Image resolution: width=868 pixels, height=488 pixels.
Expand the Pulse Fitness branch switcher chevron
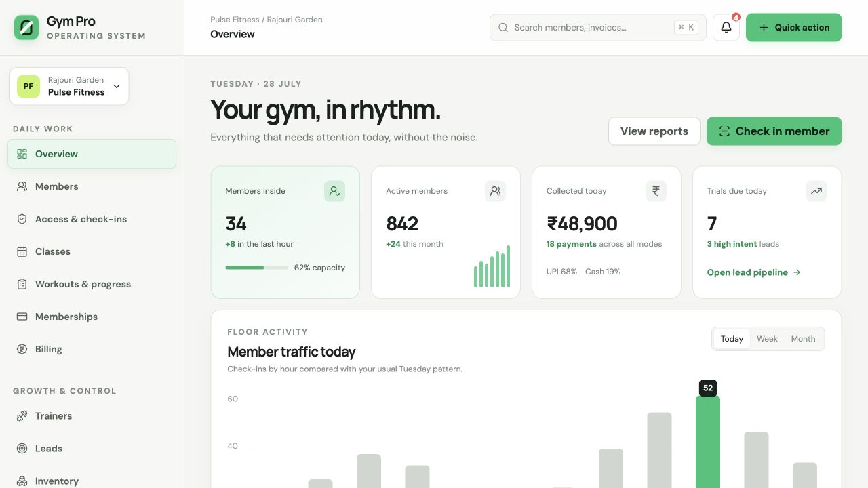[117, 86]
